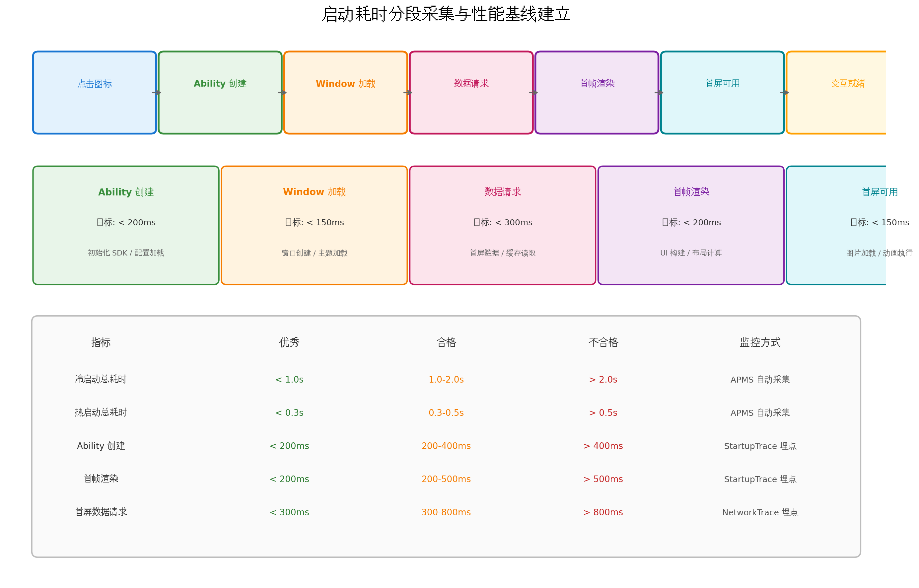Click the text 初始化 SDK / 配置加载
The height and width of the screenshot is (588, 919).
click(x=126, y=253)
